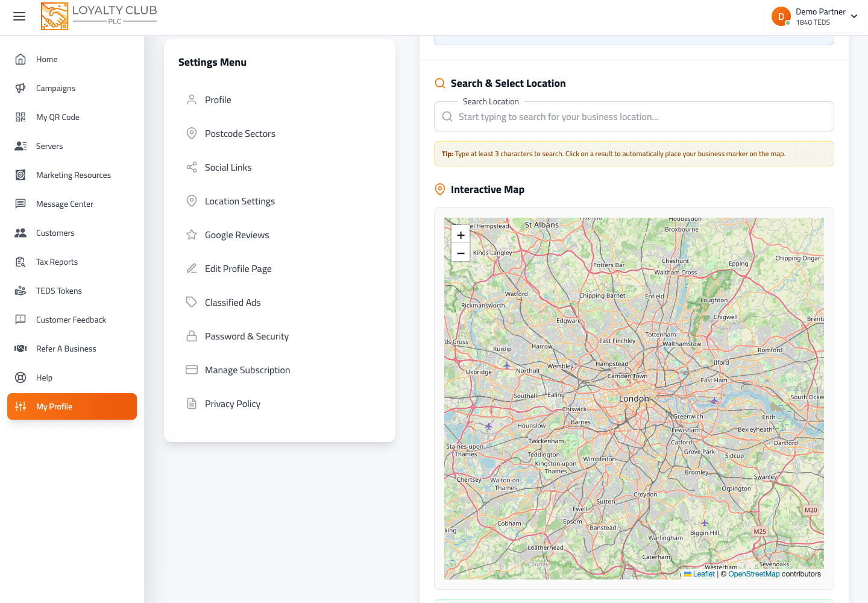
Task: Click the Tax Reports document icon
Action: click(20, 262)
